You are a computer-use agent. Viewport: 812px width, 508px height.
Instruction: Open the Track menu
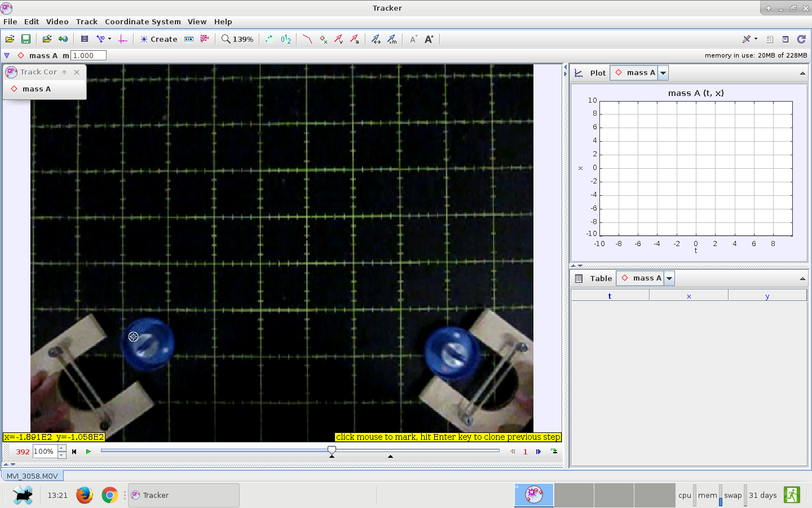[x=86, y=21]
